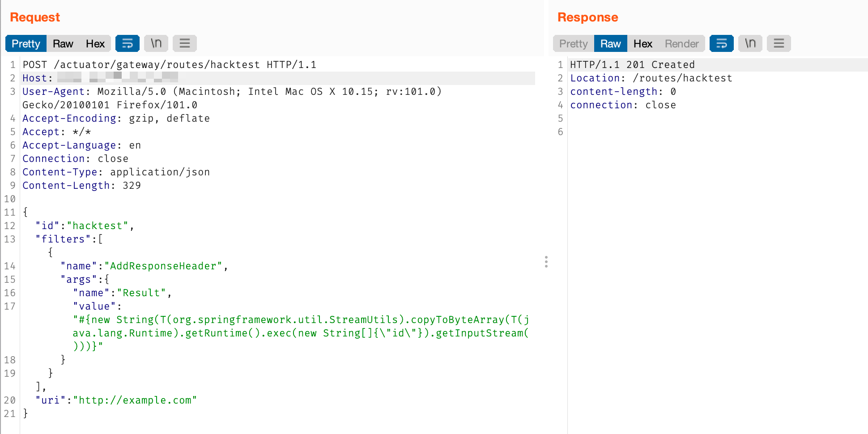Open the Request panel hamburger options menu
The image size is (868, 434).
tap(185, 43)
